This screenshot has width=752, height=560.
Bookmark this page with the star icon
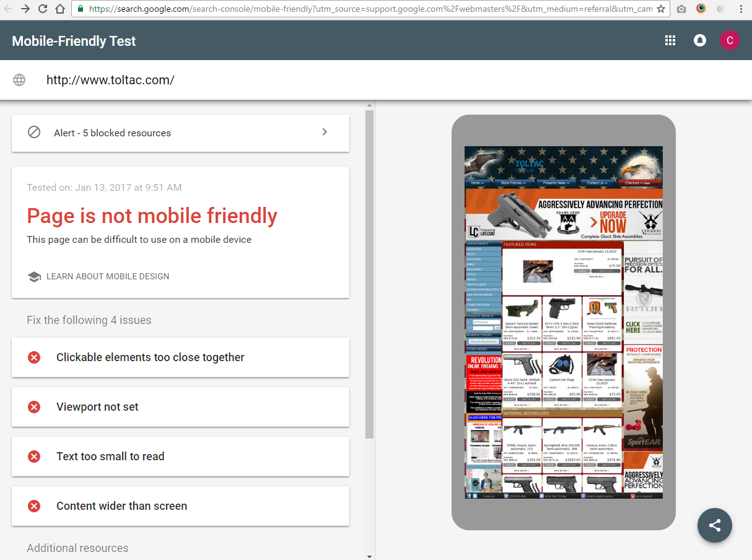pos(661,9)
